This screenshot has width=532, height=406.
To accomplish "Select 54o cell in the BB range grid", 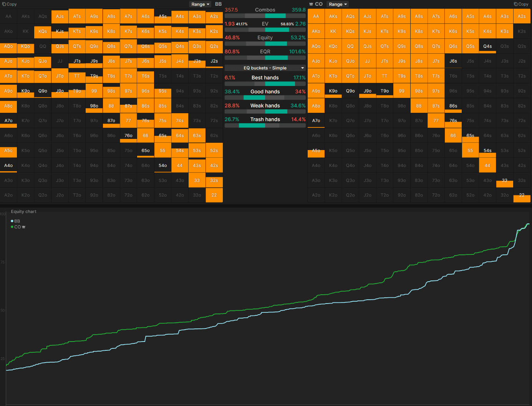I will [x=163, y=165].
